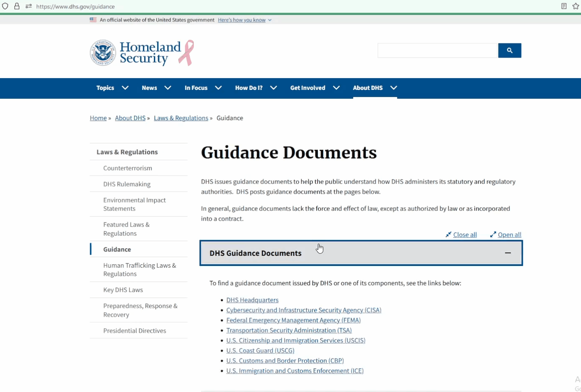Expand the In Focus menu chevron
This screenshot has height=392, width=581.
(x=218, y=88)
